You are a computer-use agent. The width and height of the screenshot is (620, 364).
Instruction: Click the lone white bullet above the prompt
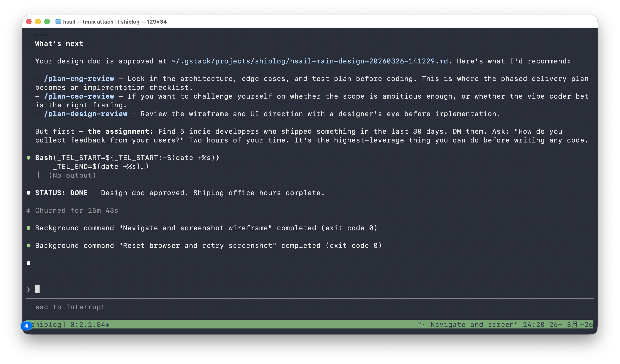(x=29, y=263)
